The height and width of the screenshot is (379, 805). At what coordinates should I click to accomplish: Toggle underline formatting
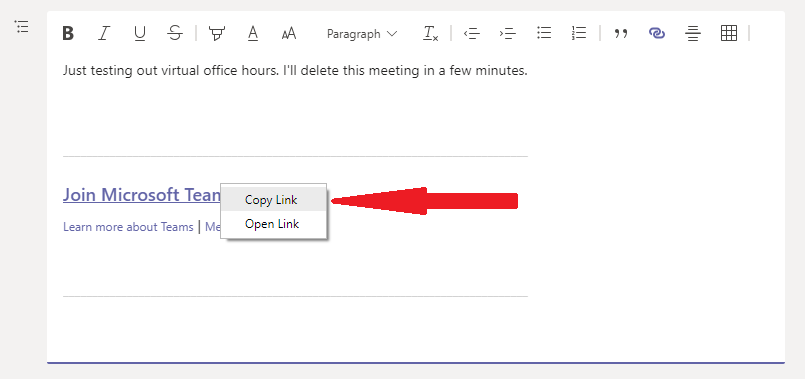click(139, 34)
